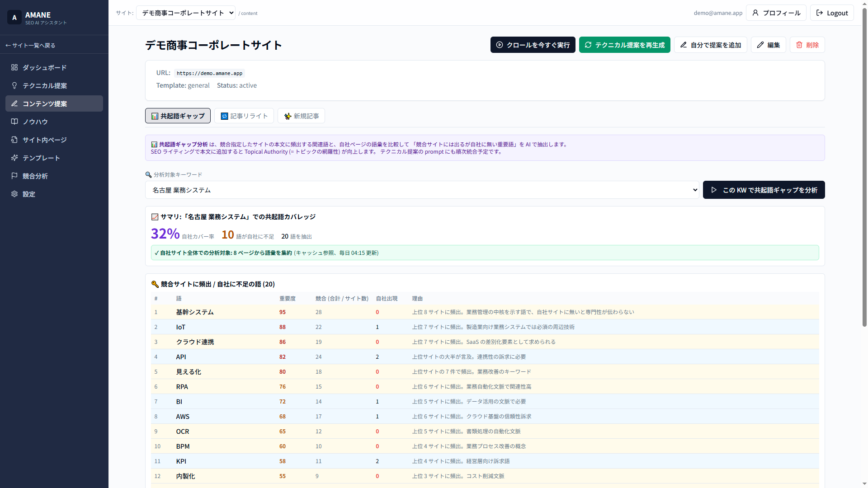This screenshot has width=868, height=488.
Task: Click the OCR row term
Action: click(183, 432)
